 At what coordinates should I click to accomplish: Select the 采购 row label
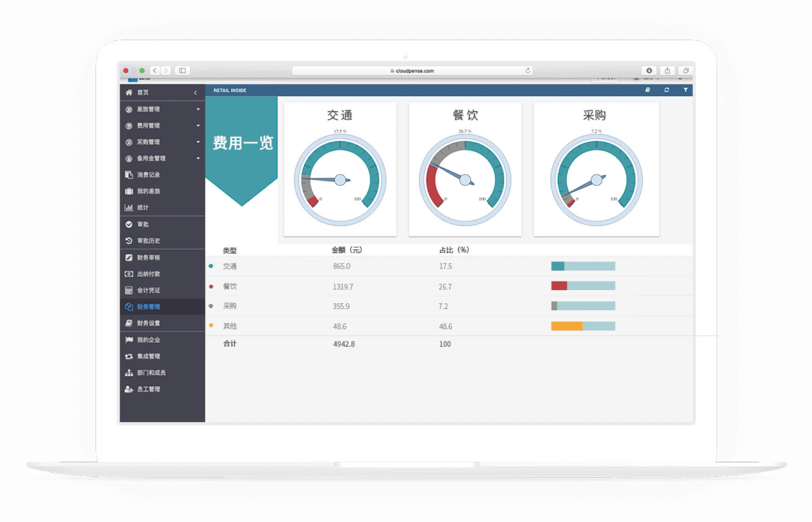tap(230, 306)
